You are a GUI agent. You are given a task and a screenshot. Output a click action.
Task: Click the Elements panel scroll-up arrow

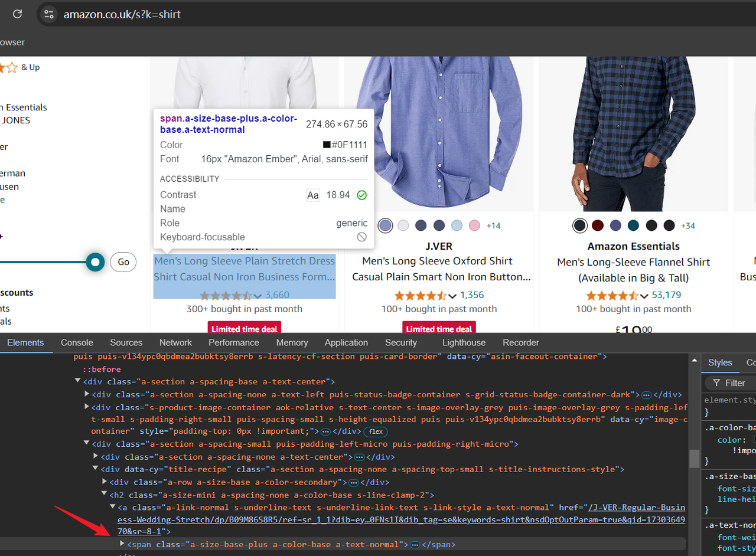point(694,360)
